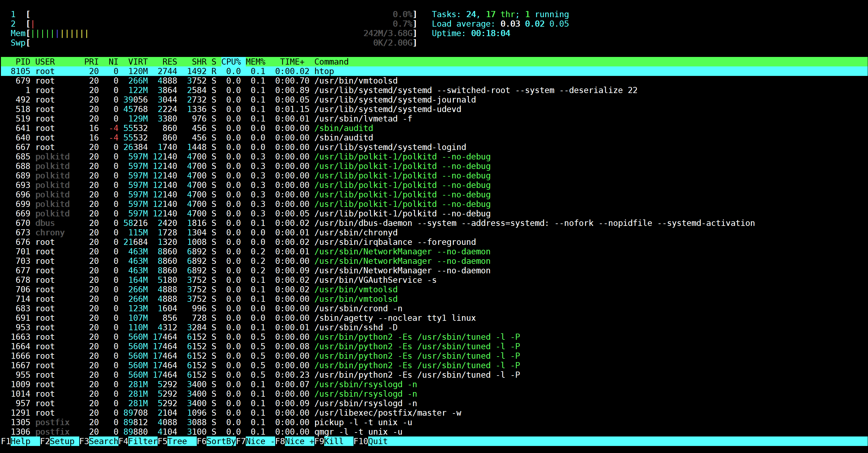
Task: Click F10 Quit to exit htop
Action: click(x=377, y=441)
